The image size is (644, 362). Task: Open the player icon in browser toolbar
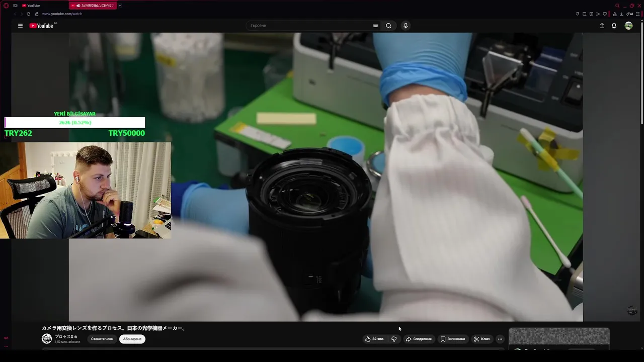click(x=598, y=14)
